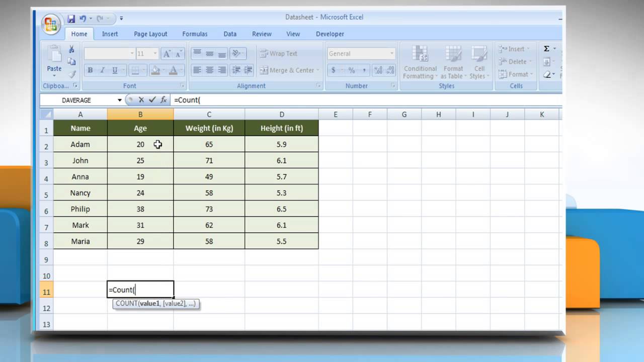This screenshot has width=644, height=362.
Task: Click the Insert cells button
Action: 514,49
